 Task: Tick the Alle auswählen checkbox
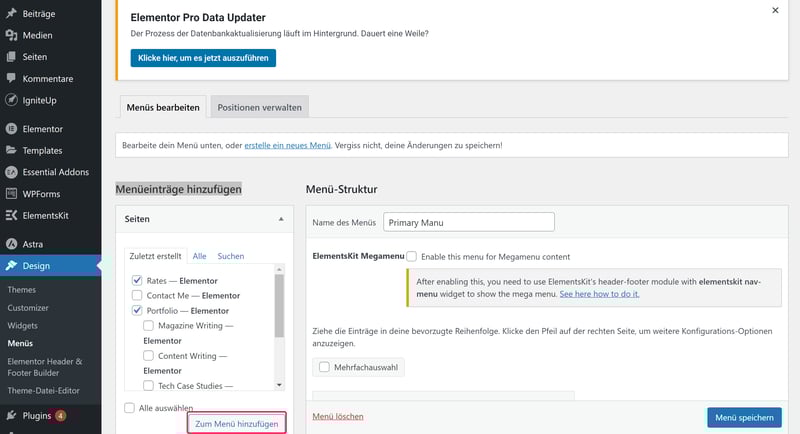(x=129, y=408)
